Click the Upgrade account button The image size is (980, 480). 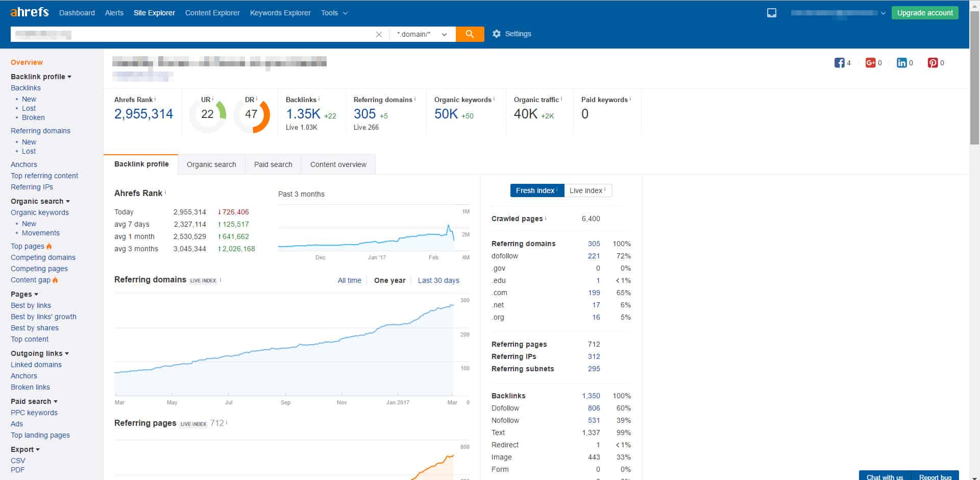pos(925,13)
